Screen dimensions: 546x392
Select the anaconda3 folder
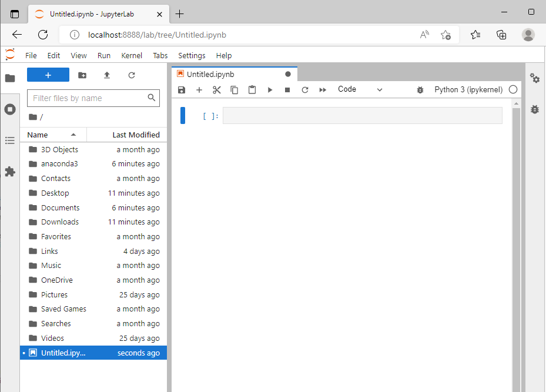click(x=93, y=163)
